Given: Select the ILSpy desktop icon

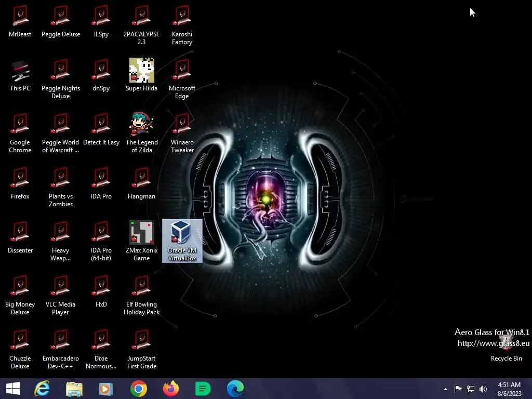Looking at the screenshot, I should [x=101, y=21].
